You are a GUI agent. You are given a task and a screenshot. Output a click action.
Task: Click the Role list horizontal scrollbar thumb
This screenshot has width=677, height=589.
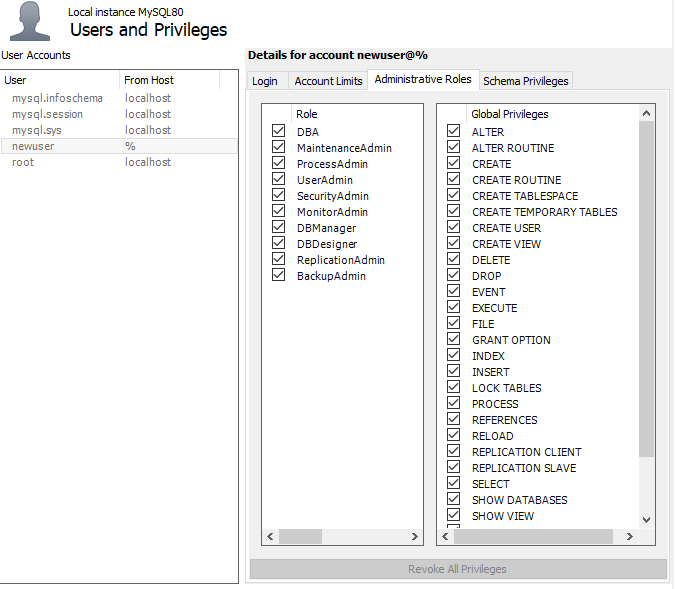click(x=301, y=536)
